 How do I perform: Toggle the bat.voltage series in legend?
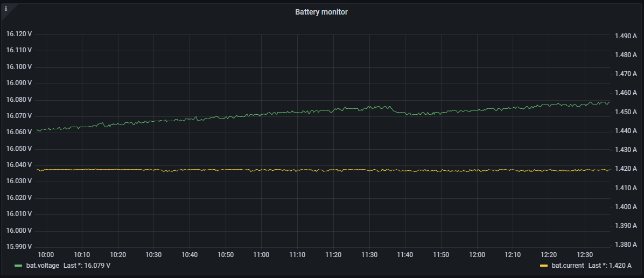coord(43,266)
